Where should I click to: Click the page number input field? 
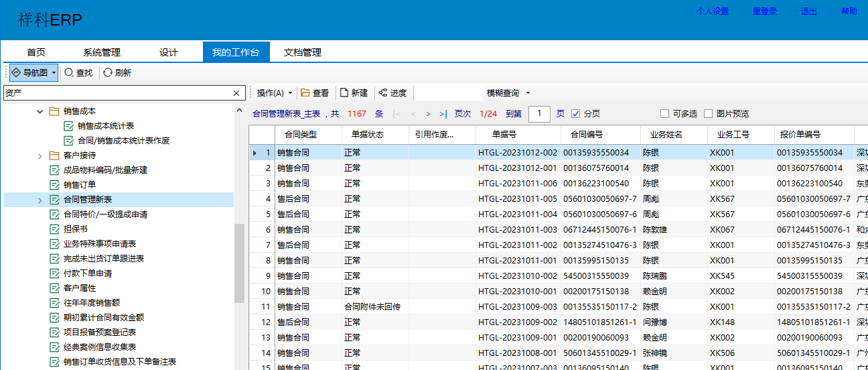point(539,114)
